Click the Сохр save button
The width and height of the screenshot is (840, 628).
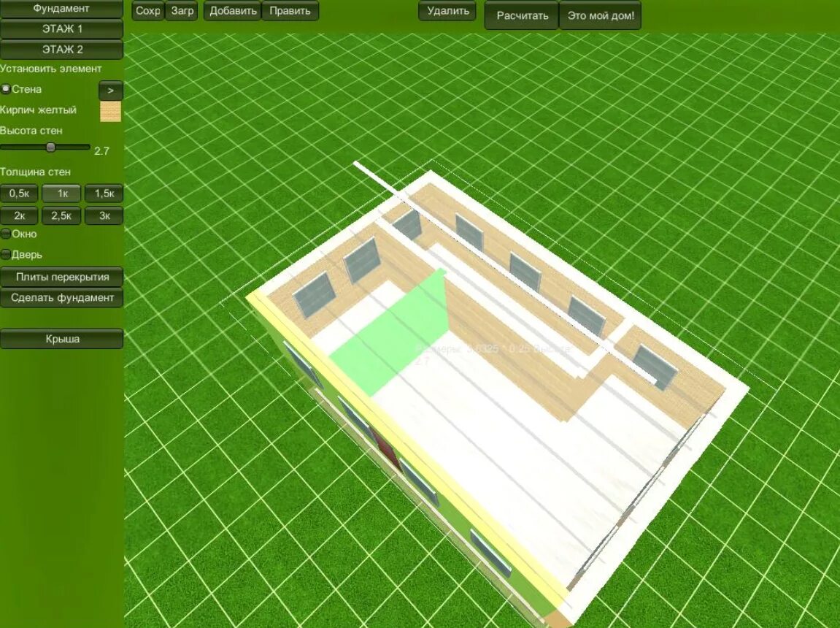(148, 11)
